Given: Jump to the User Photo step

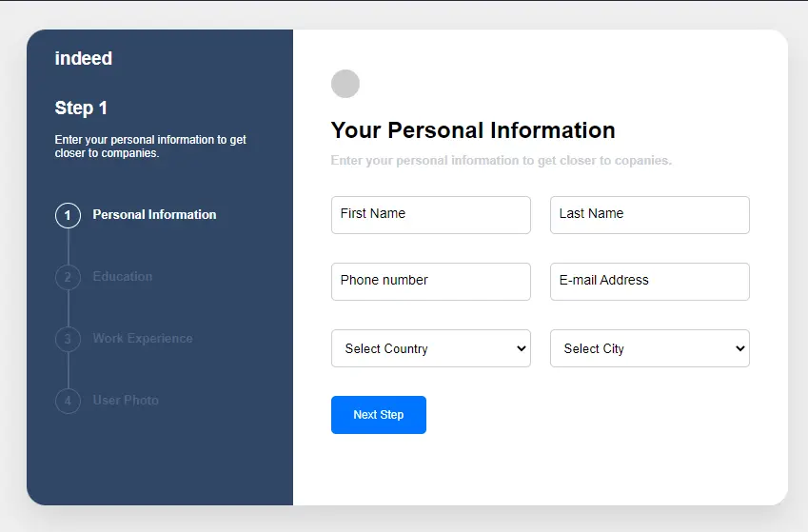Looking at the screenshot, I should (126, 401).
